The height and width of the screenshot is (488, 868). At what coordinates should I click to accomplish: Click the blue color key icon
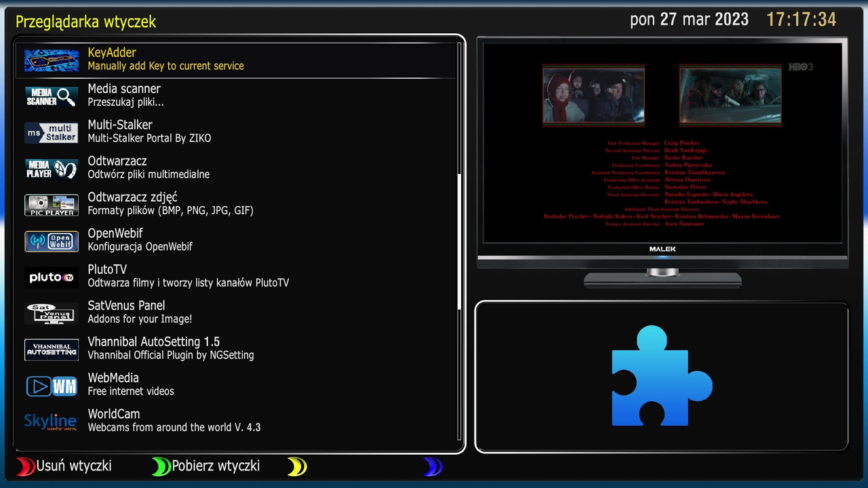(433, 466)
